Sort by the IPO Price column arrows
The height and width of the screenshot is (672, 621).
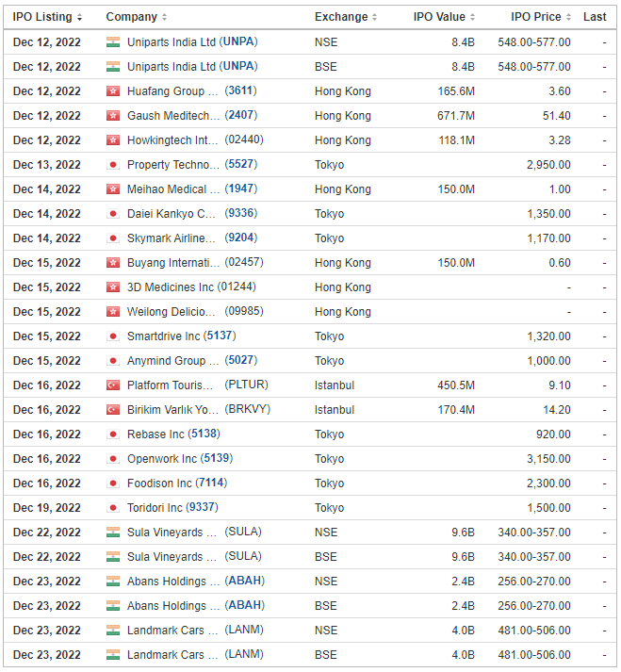[568, 17]
